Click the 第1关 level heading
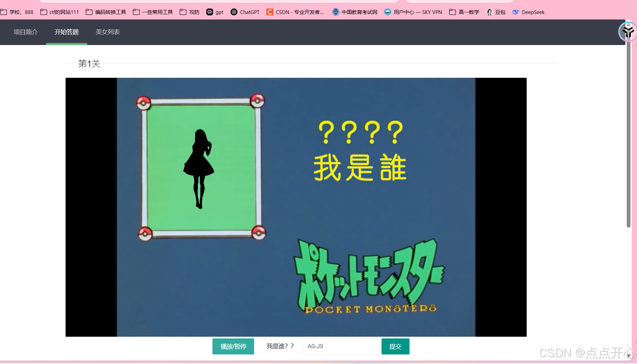Viewport: 637px width, 364px height. point(89,63)
